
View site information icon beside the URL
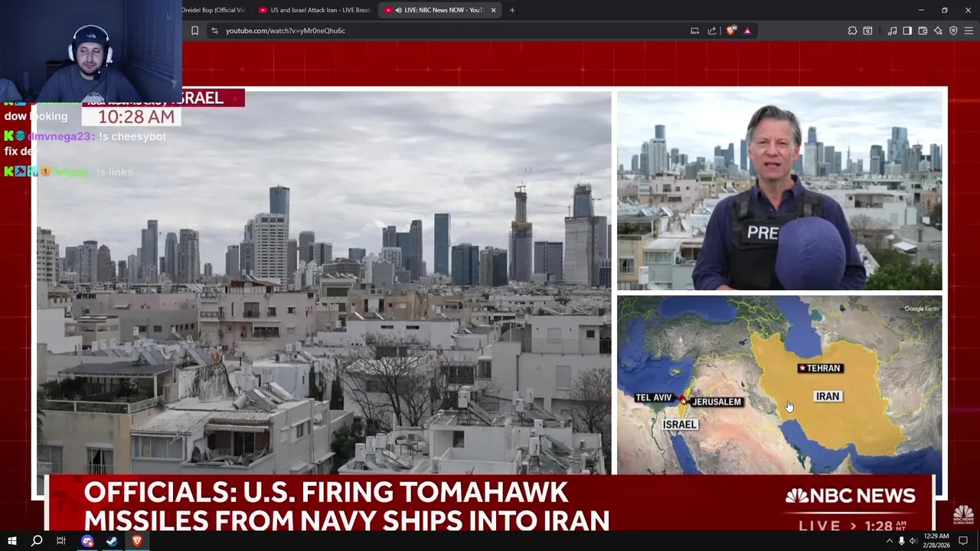tap(214, 31)
